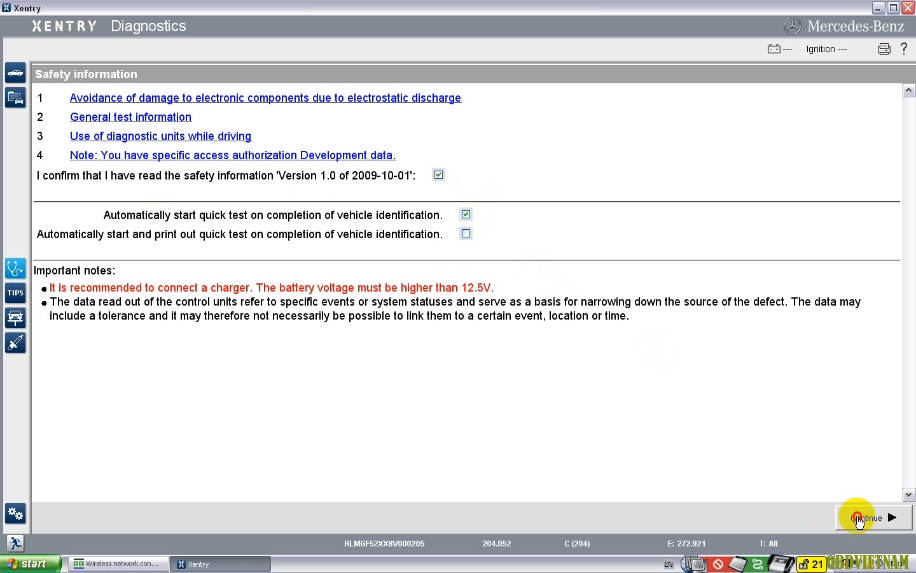The image size is (916, 573).
Task: Click the battery voltage indicator icon
Action: (x=779, y=49)
